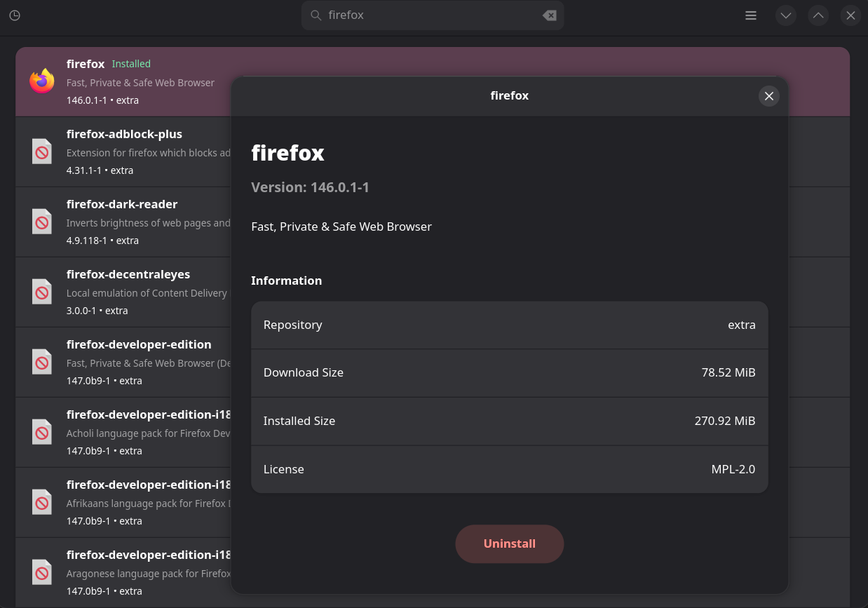
Task: Click the License MPL-2.0 row
Action: click(x=510, y=469)
